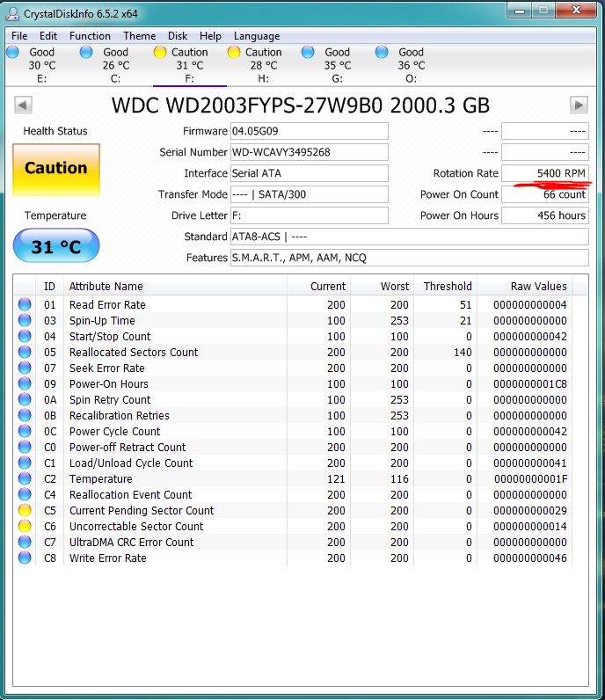Click the ID column header
Screen dimensions: 605x700
click(x=49, y=286)
